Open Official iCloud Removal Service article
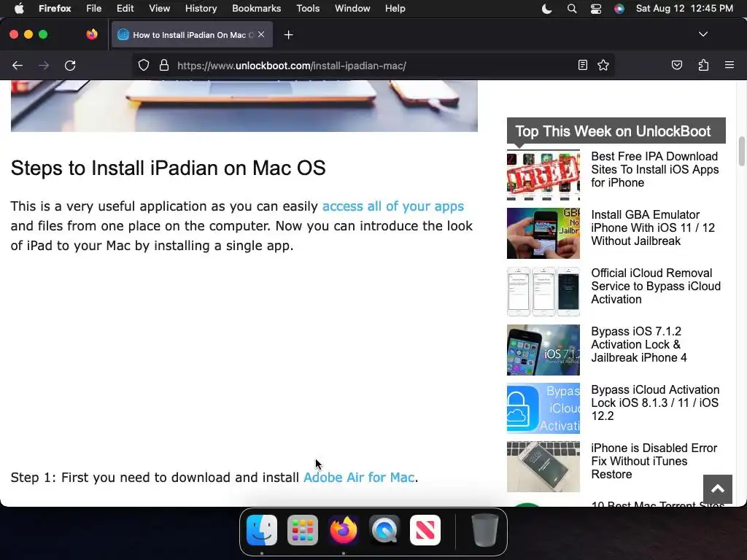747x560 pixels. 656,286
